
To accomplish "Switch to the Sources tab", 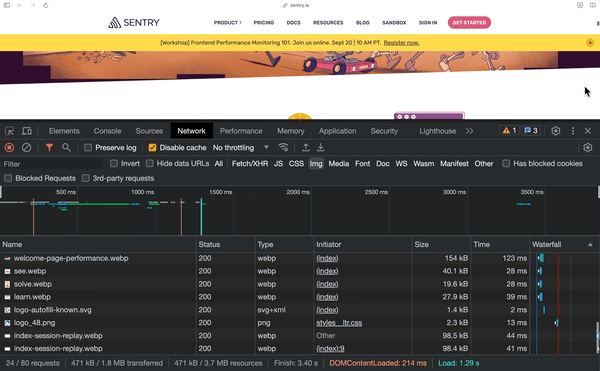I will pos(149,131).
